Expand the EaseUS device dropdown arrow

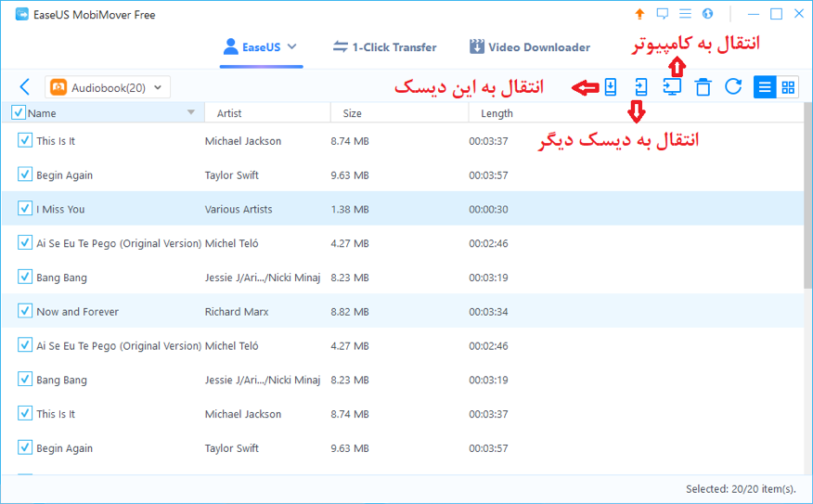pos(292,46)
